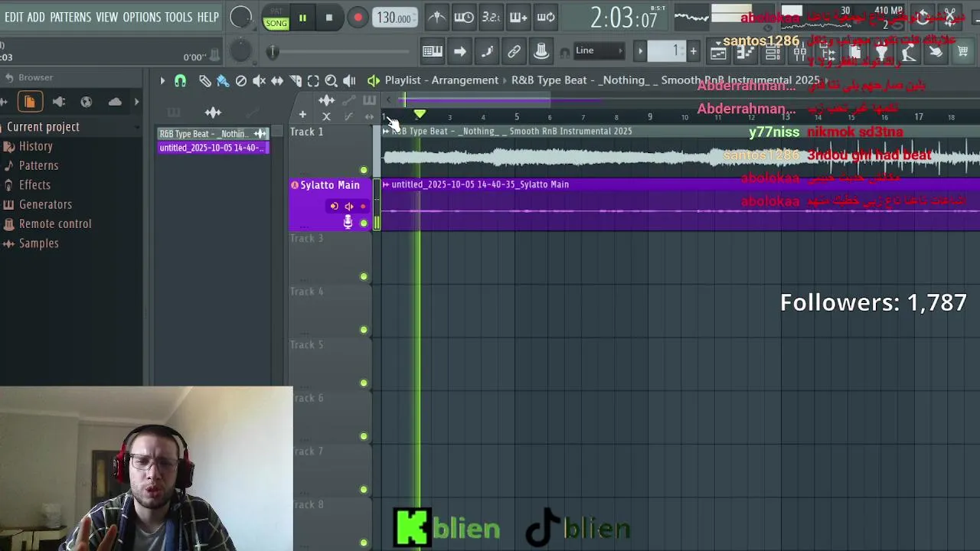Open the ADD menu
Viewport: 980px width, 551px height.
[36, 17]
